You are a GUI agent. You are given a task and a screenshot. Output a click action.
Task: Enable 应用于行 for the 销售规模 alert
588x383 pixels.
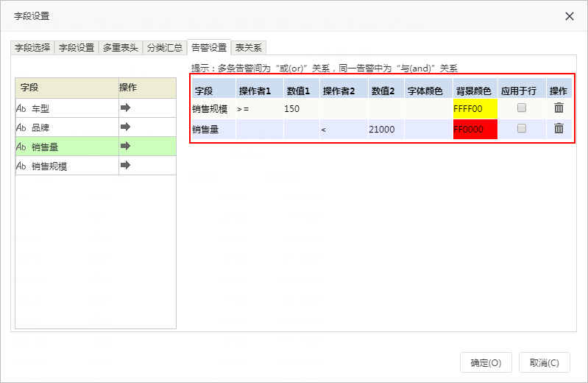point(521,108)
